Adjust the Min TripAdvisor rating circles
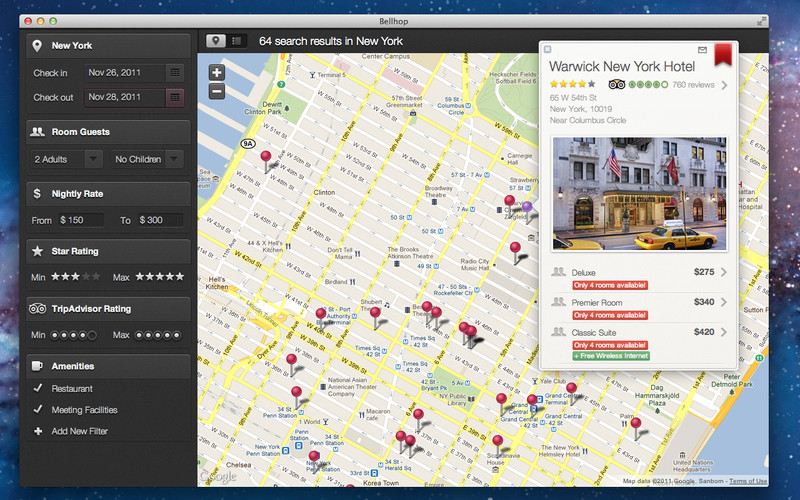The width and height of the screenshot is (800, 500). [x=73, y=335]
